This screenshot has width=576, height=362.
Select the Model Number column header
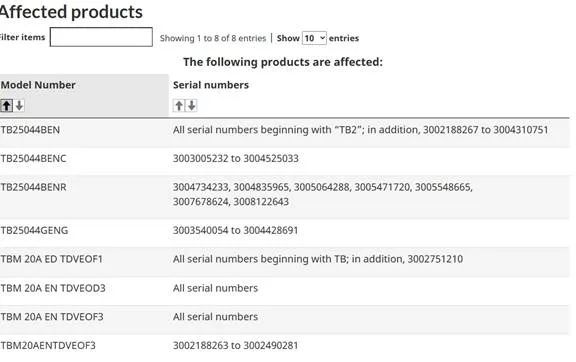point(38,85)
